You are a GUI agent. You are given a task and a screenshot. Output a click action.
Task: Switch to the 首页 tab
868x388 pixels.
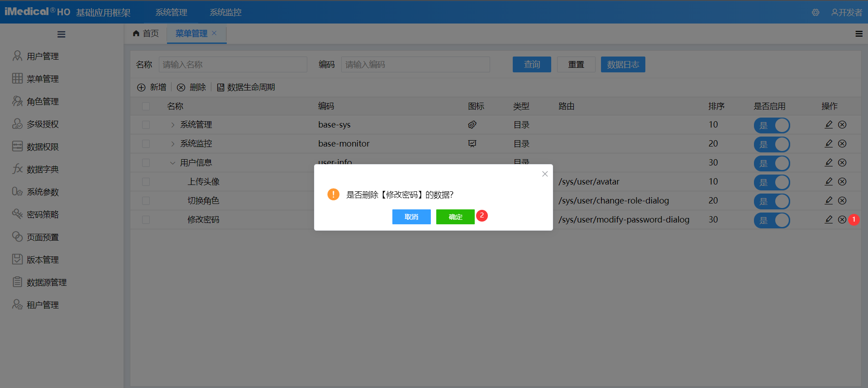pos(146,34)
